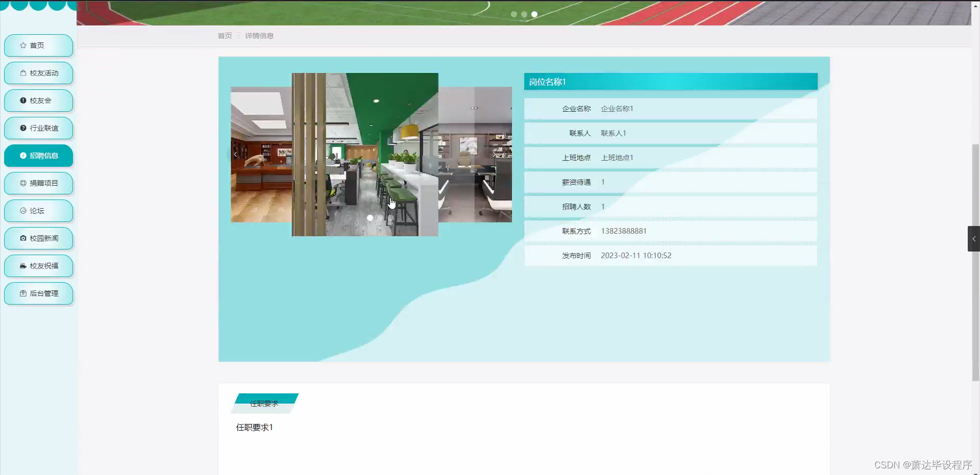Collapse the right edge side panel chevron
980x475 pixels.
[974, 238]
